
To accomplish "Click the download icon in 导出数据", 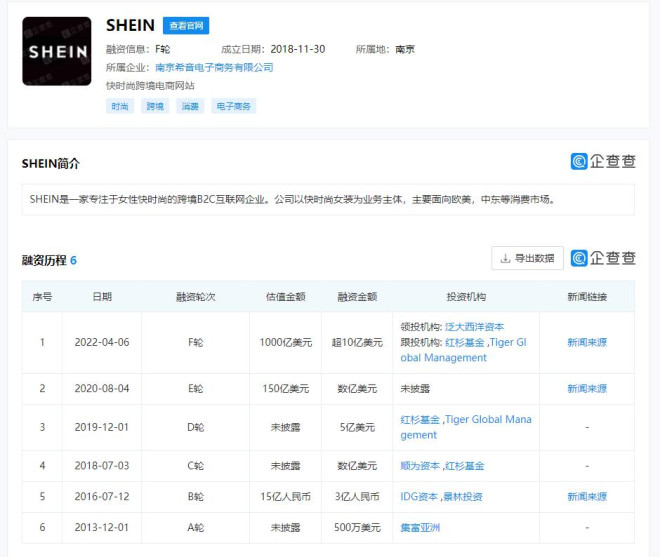I will 505,259.
